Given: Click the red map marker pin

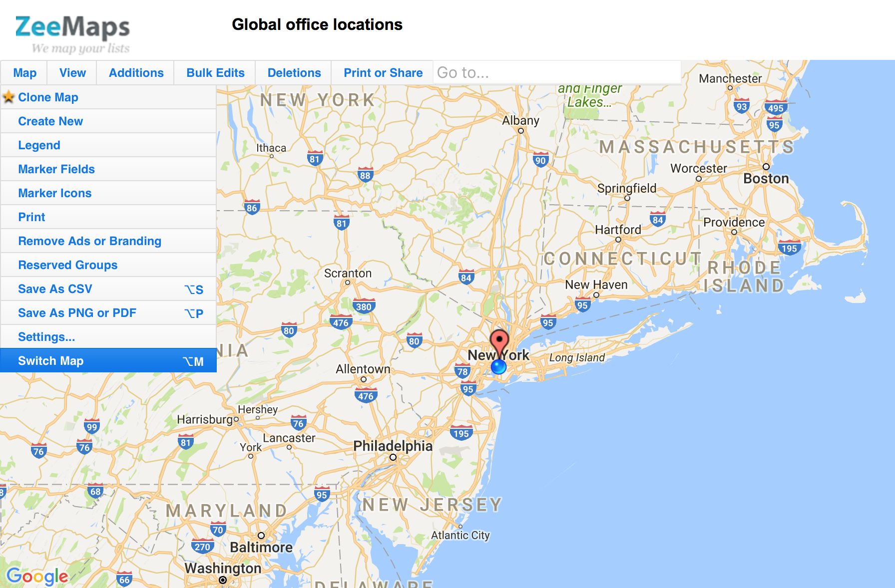Looking at the screenshot, I should point(499,342).
